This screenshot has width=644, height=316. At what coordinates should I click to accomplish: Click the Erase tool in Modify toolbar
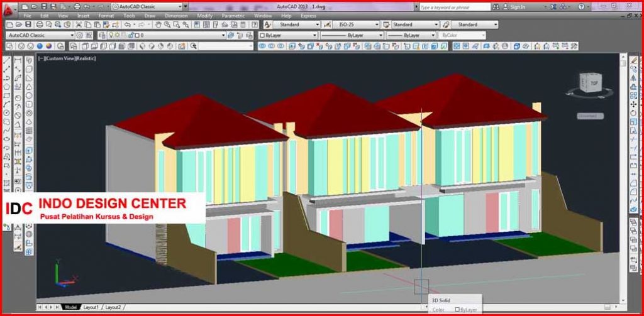point(634,61)
